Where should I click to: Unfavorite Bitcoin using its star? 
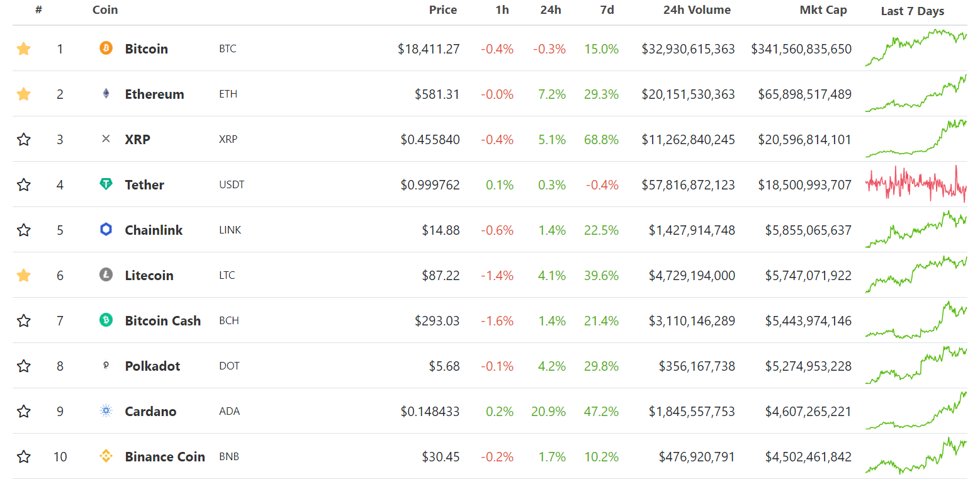pyautogui.click(x=23, y=48)
